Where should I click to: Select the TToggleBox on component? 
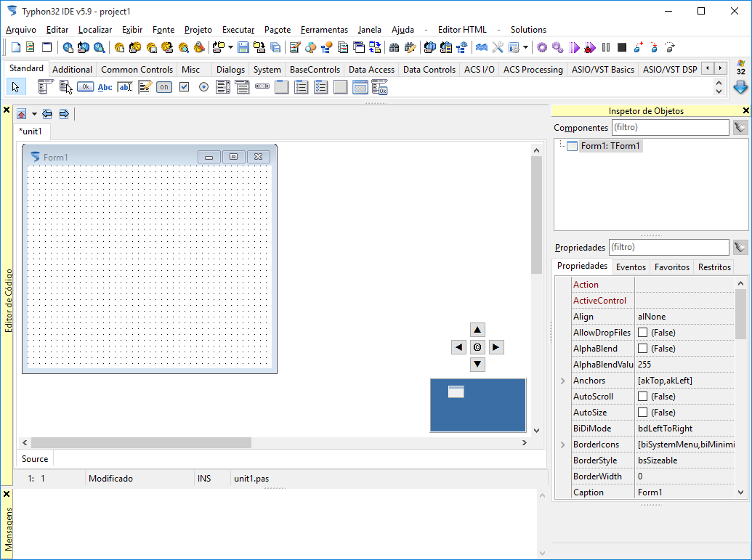click(x=164, y=86)
